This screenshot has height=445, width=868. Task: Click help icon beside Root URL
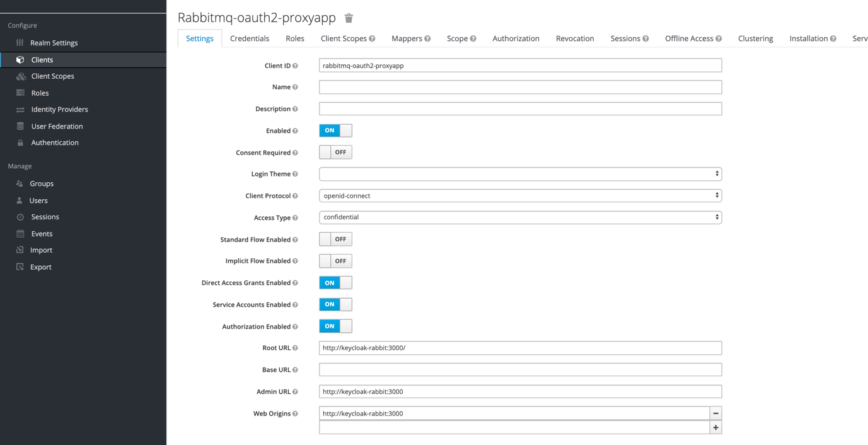[x=295, y=348]
